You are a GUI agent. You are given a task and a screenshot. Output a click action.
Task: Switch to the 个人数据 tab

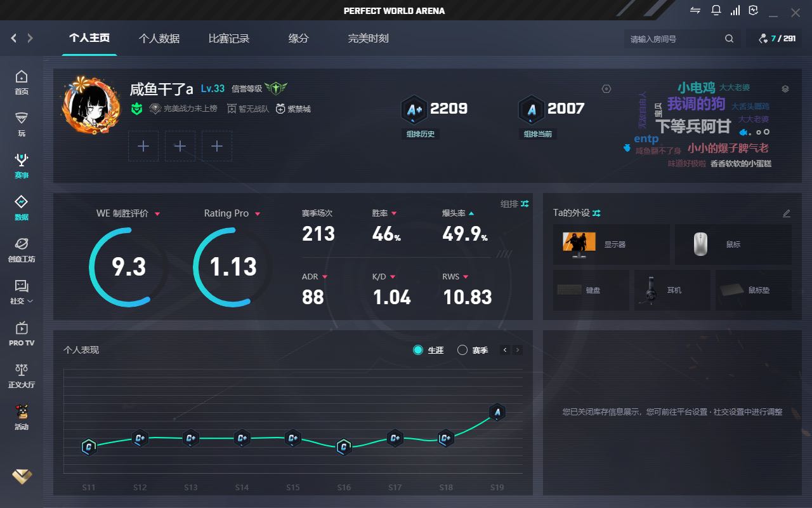click(159, 39)
